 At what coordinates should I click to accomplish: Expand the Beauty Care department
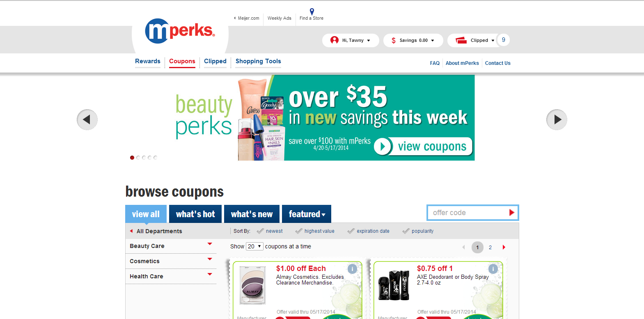tap(171, 246)
